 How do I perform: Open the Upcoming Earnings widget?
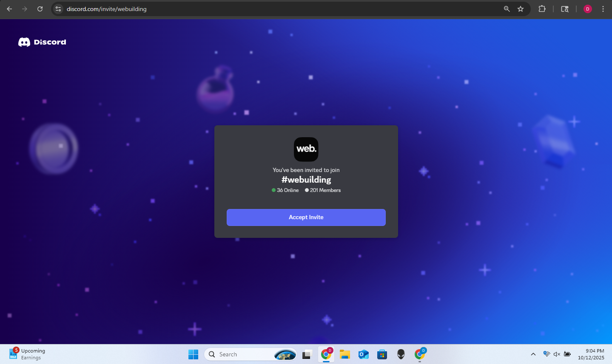27,354
